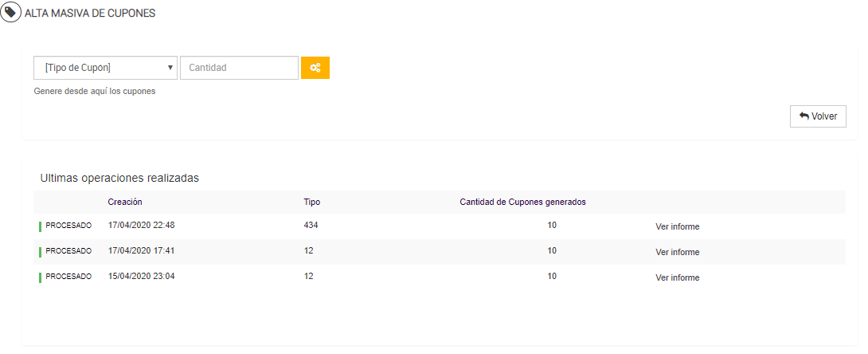Screen dimensions: 868x354
Task: Click the coupon tag icon in the header
Action: pos(11,13)
